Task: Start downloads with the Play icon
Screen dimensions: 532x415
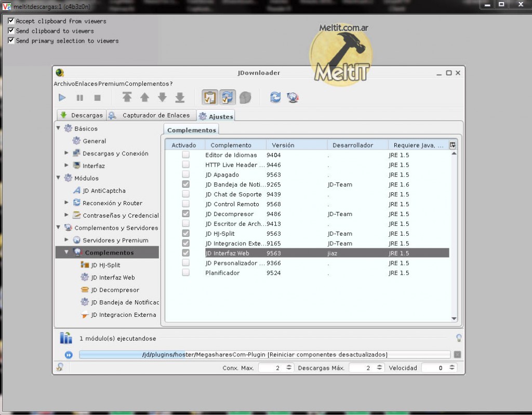Action: (x=62, y=98)
